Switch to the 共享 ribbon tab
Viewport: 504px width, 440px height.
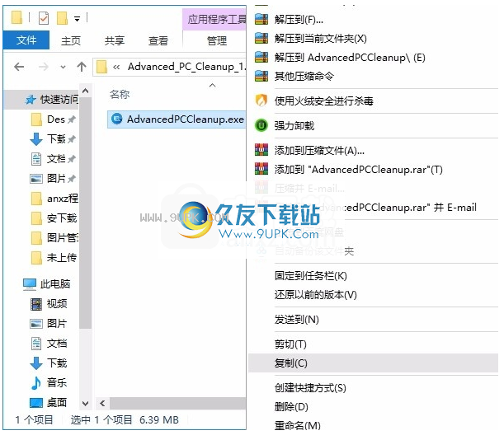115,41
